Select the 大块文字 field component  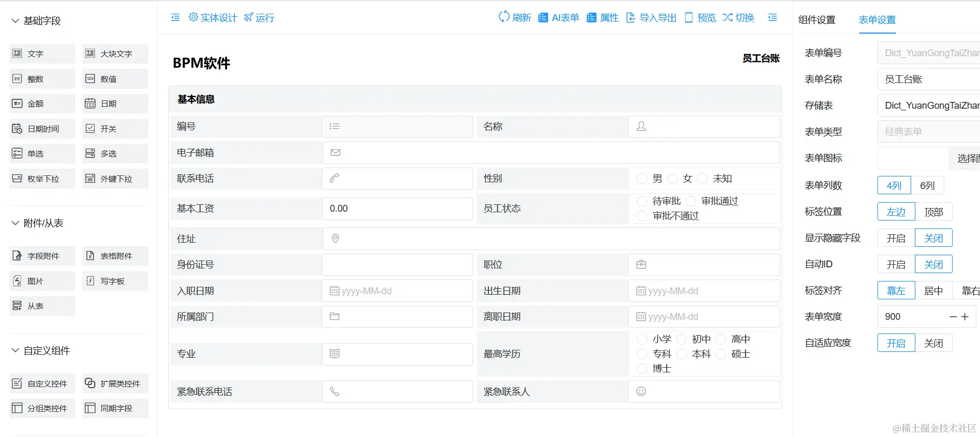(115, 54)
